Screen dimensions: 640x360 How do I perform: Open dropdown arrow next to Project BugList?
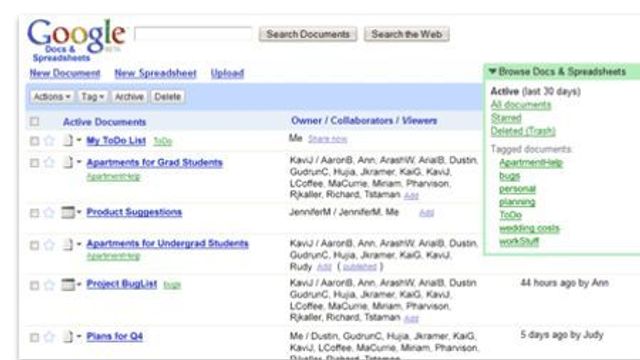coord(79,284)
